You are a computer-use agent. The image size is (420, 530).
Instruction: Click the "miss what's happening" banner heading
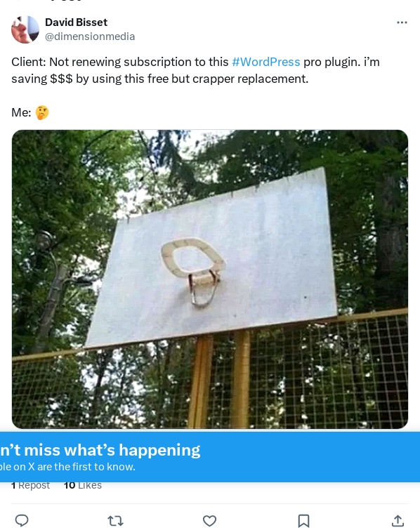pos(100,450)
